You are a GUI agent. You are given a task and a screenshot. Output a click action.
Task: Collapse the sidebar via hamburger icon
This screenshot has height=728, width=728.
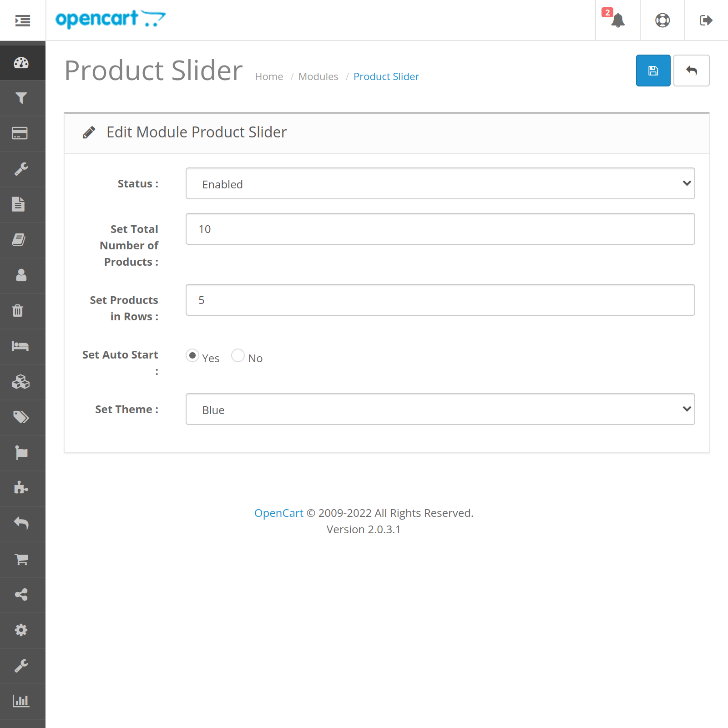(x=22, y=20)
